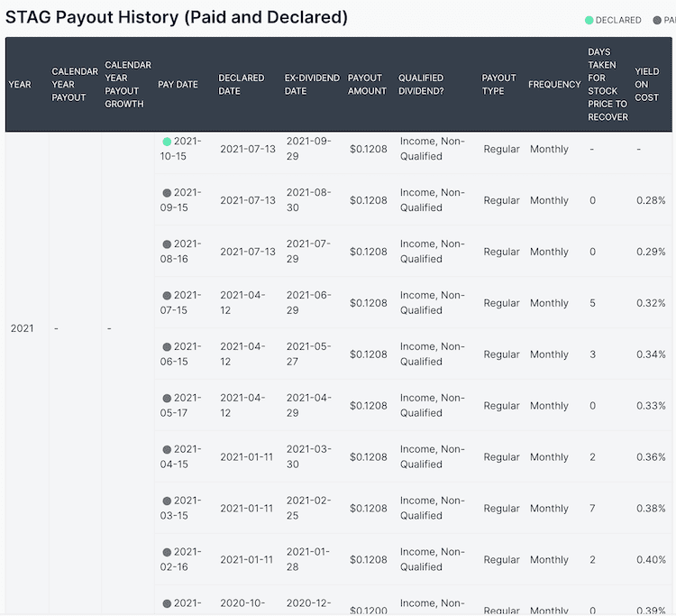
Task: Click Regular payout type in the 2021-08-16 row
Action: [x=501, y=252]
